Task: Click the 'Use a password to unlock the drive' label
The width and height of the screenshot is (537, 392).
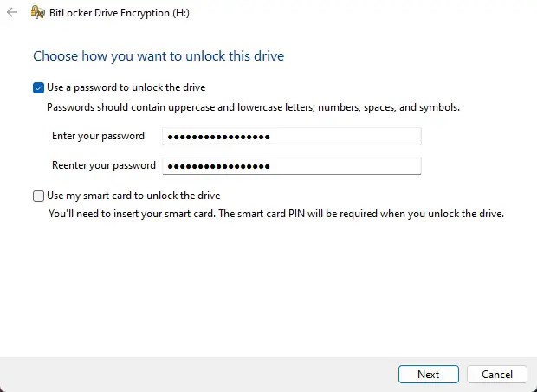Action: click(126, 87)
